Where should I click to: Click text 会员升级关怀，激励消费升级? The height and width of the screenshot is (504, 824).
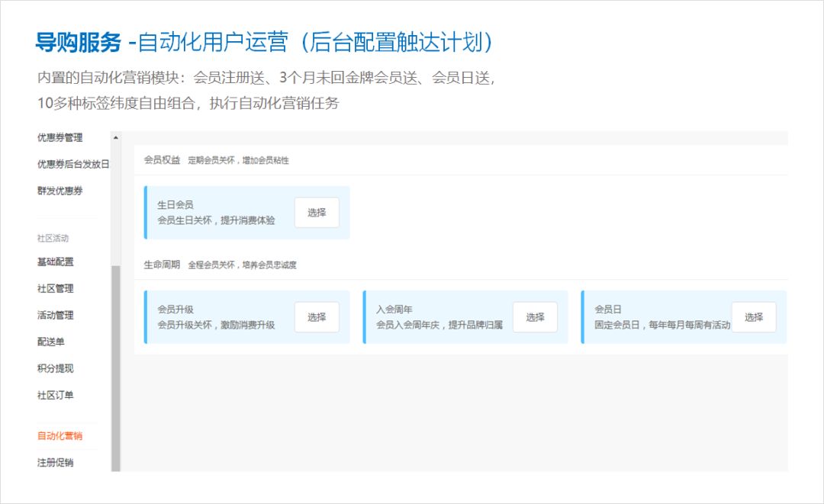pos(216,325)
